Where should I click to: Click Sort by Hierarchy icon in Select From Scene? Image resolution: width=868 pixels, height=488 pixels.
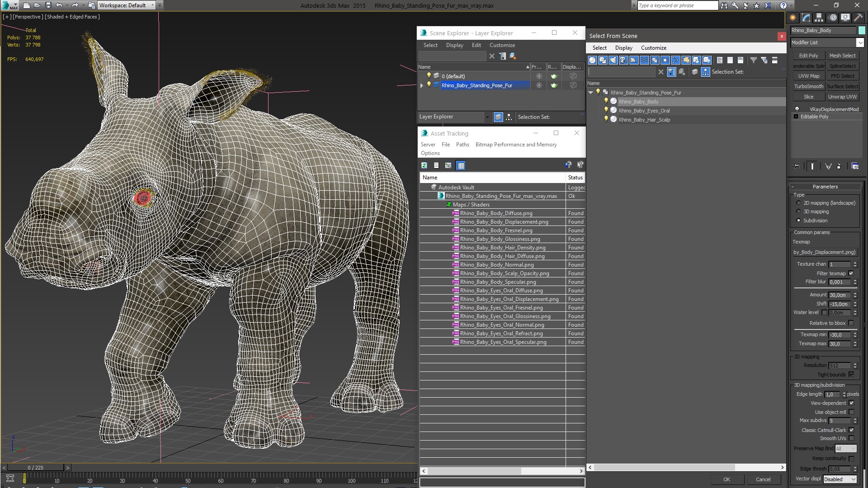tap(705, 72)
